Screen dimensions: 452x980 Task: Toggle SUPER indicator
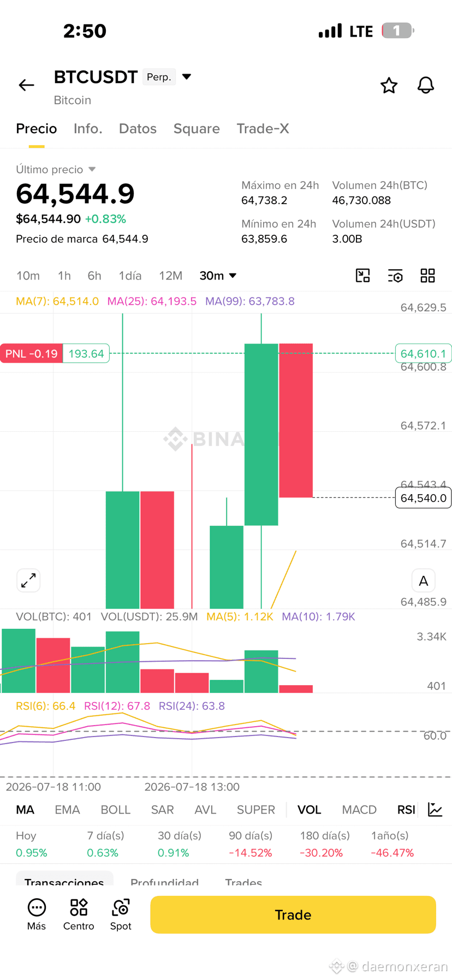(256, 810)
